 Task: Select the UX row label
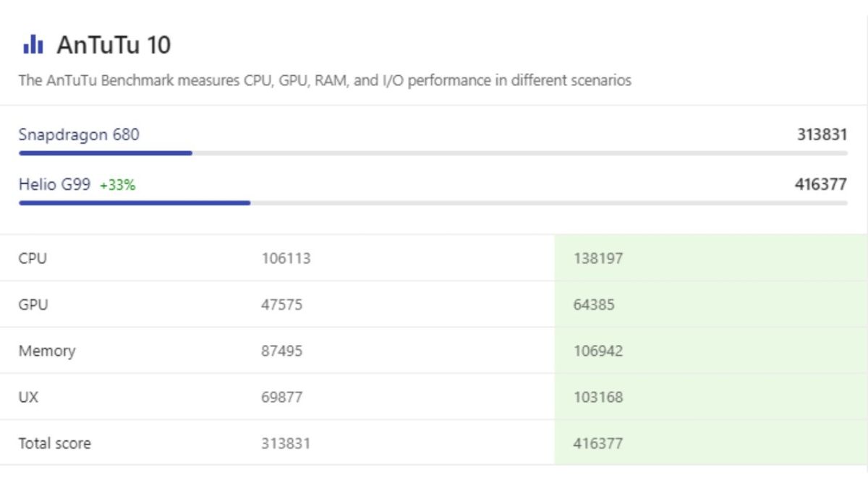pyautogui.click(x=28, y=397)
